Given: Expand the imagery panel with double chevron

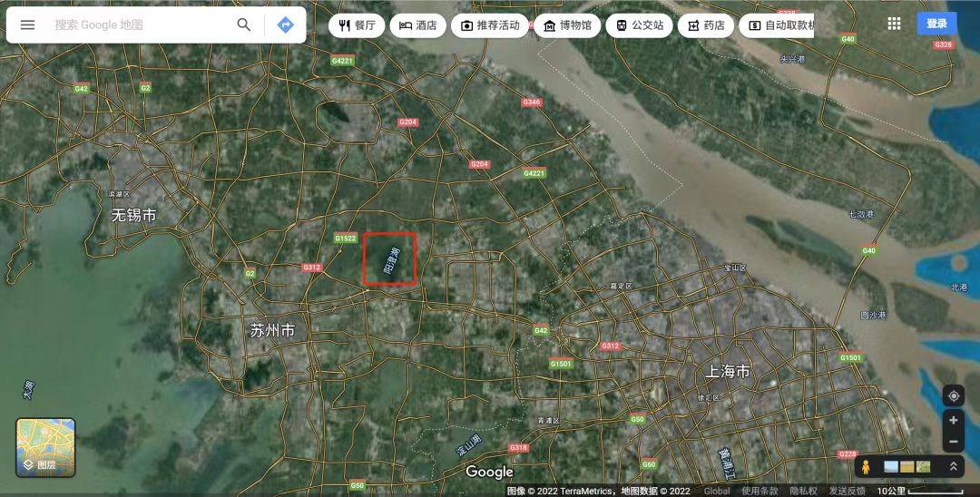Looking at the screenshot, I should click(x=953, y=466).
